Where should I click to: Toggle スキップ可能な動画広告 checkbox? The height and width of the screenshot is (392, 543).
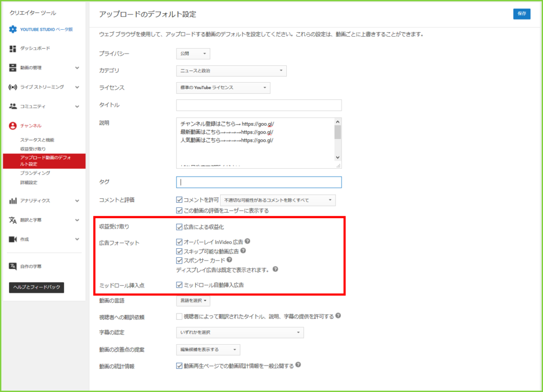coord(179,251)
